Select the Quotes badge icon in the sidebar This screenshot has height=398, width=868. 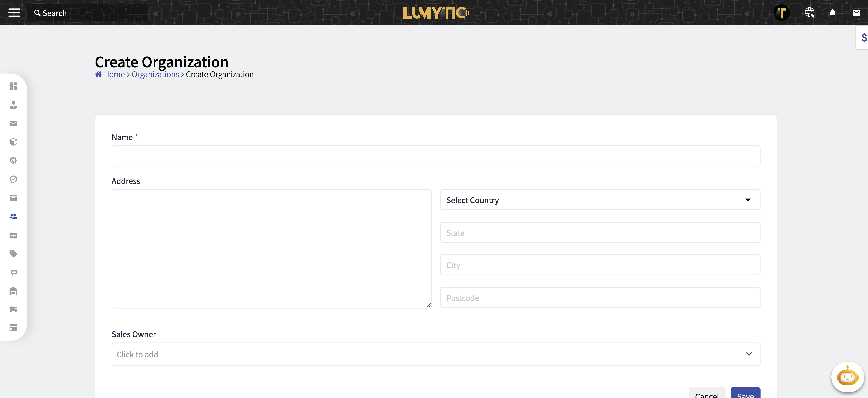coord(13,179)
